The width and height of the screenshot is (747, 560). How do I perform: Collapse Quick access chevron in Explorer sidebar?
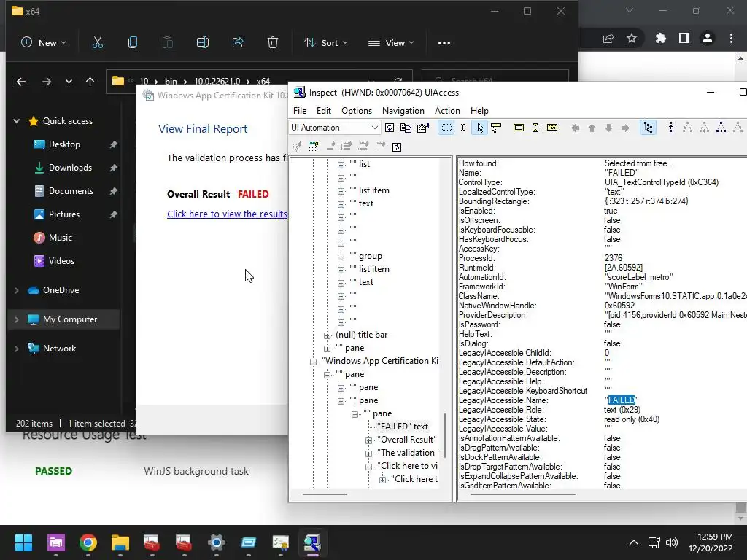(17, 121)
